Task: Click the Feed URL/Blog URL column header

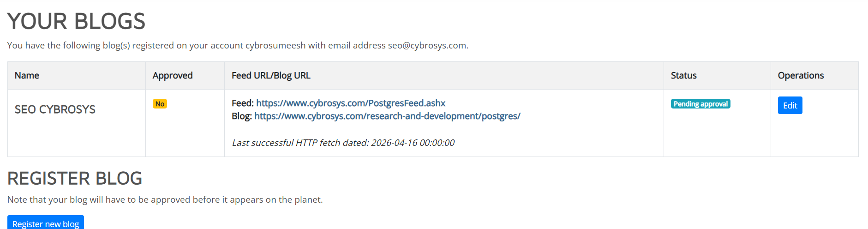Action: coord(271,75)
